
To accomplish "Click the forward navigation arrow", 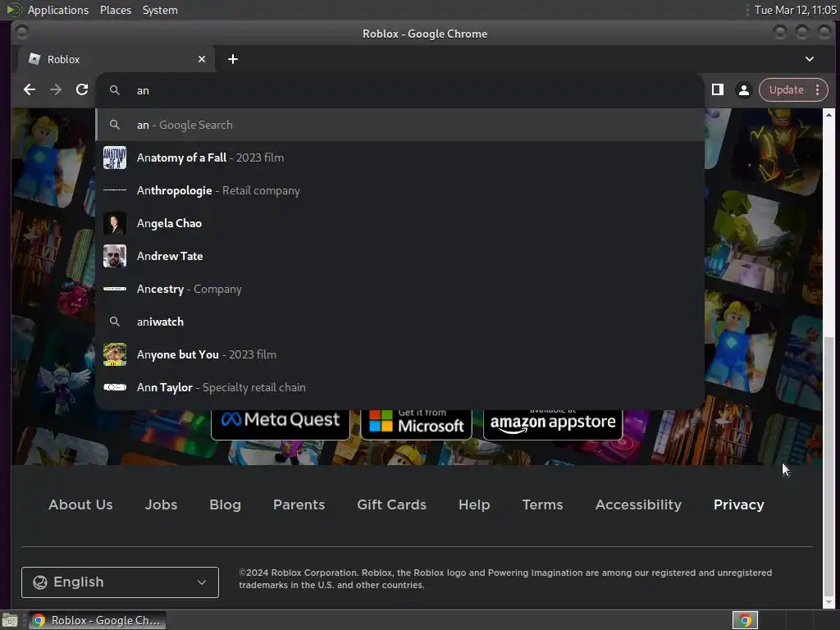I will click(x=56, y=90).
